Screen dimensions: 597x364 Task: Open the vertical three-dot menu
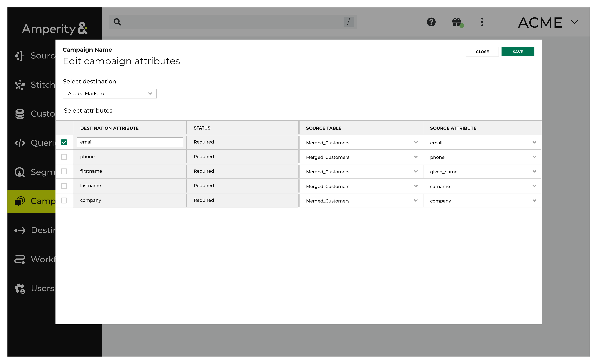(x=482, y=22)
